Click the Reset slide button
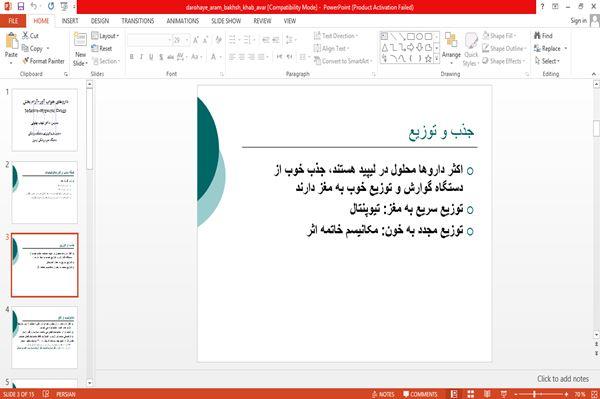The image size is (600, 399). coord(102,48)
